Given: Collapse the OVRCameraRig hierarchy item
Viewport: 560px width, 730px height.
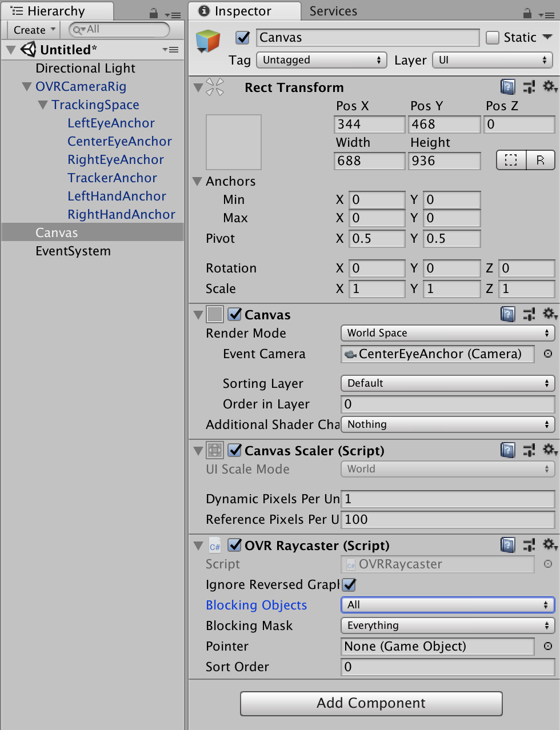Looking at the screenshot, I should pos(26,86).
